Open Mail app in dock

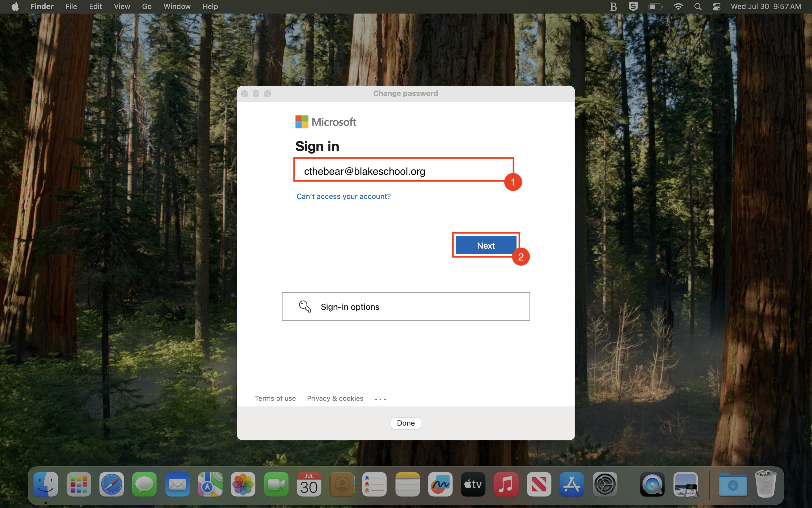click(177, 484)
